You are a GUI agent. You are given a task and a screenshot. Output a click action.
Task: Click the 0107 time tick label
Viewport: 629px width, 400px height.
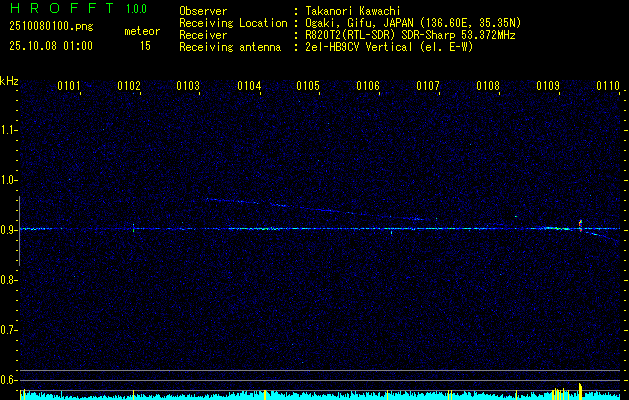[x=428, y=87]
